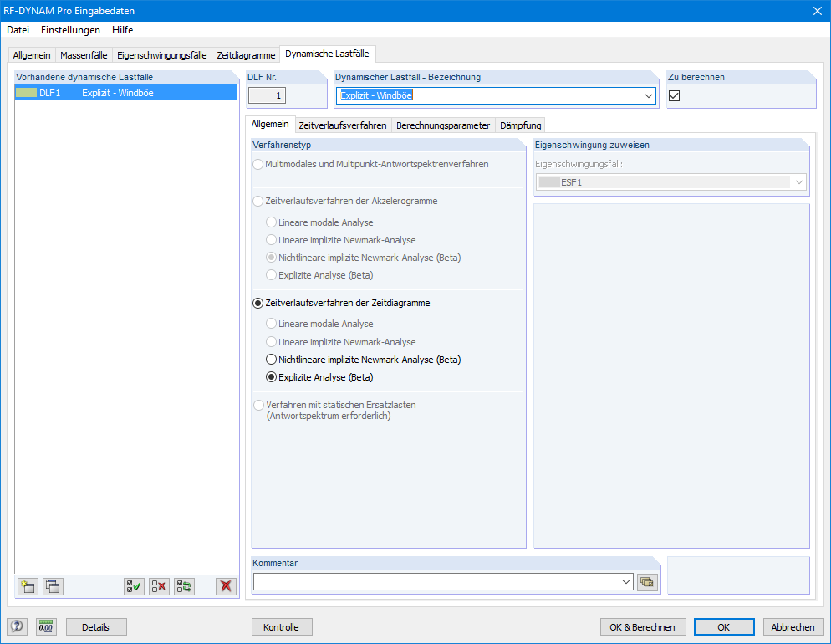
Task: Open the Zeitverlaufsverfahren sub-tab
Action: pos(343,125)
